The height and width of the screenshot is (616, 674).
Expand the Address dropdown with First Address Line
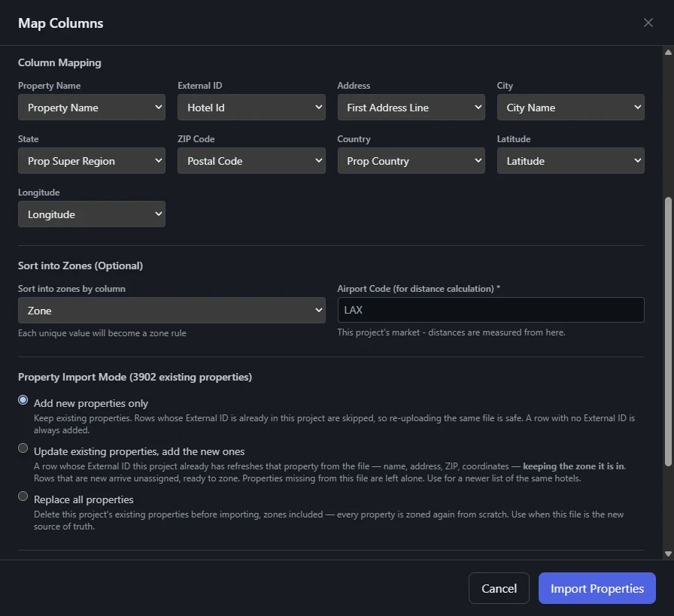[x=411, y=108]
